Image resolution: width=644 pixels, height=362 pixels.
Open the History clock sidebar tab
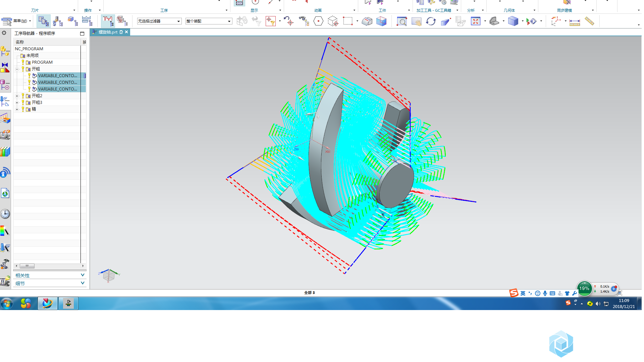pyautogui.click(x=5, y=214)
